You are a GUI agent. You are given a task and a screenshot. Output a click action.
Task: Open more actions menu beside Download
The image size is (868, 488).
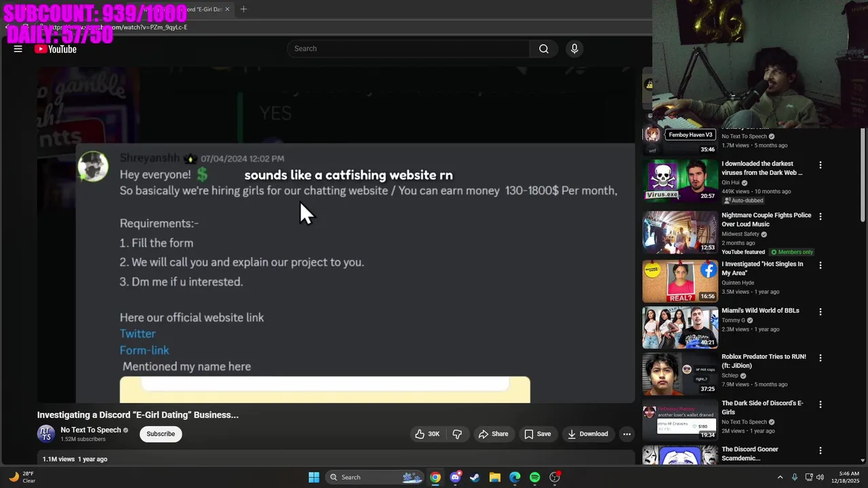point(627,434)
